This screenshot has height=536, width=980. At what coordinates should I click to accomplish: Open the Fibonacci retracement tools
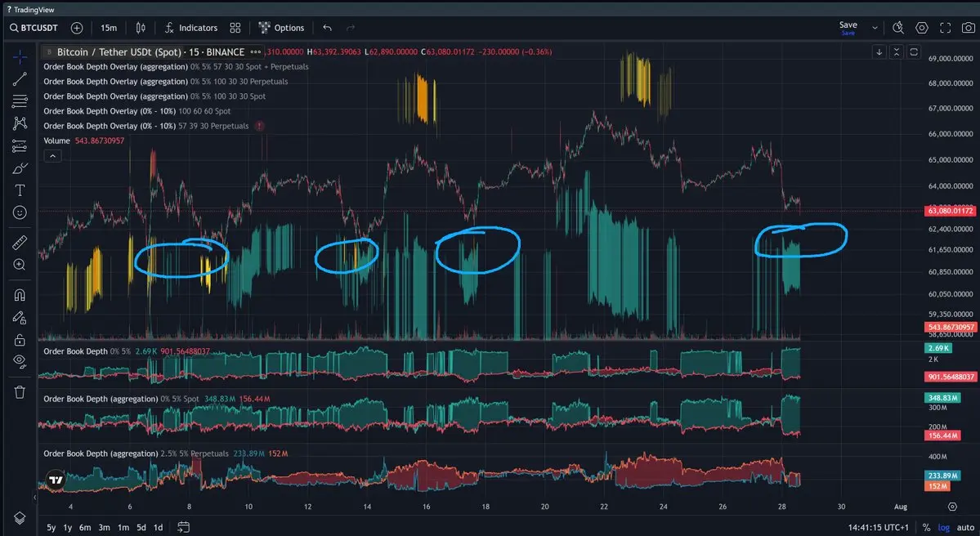(20, 100)
